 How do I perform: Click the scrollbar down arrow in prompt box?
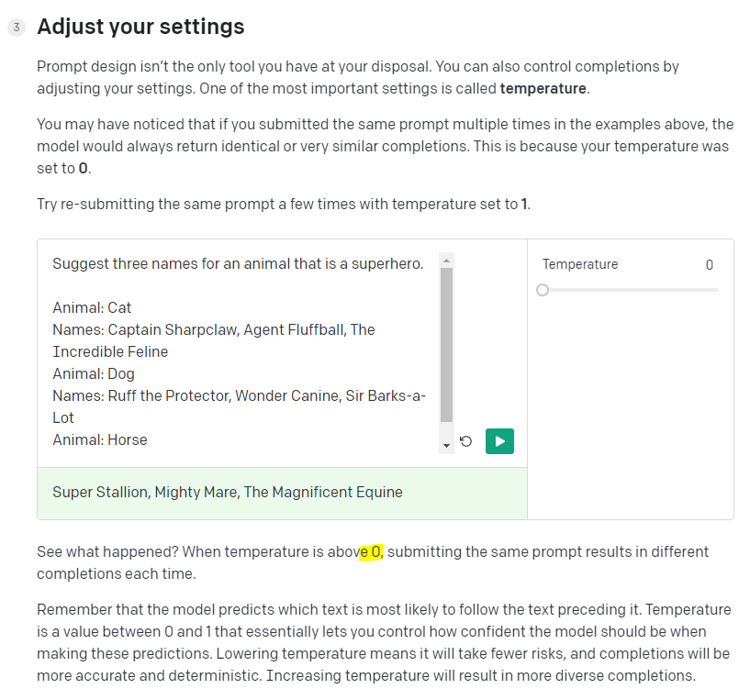(x=446, y=446)
